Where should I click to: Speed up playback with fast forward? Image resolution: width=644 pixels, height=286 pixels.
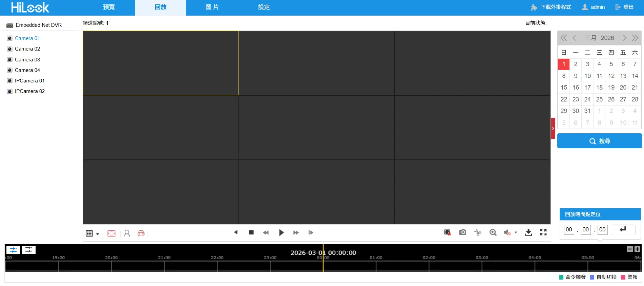tap(296, 232)
